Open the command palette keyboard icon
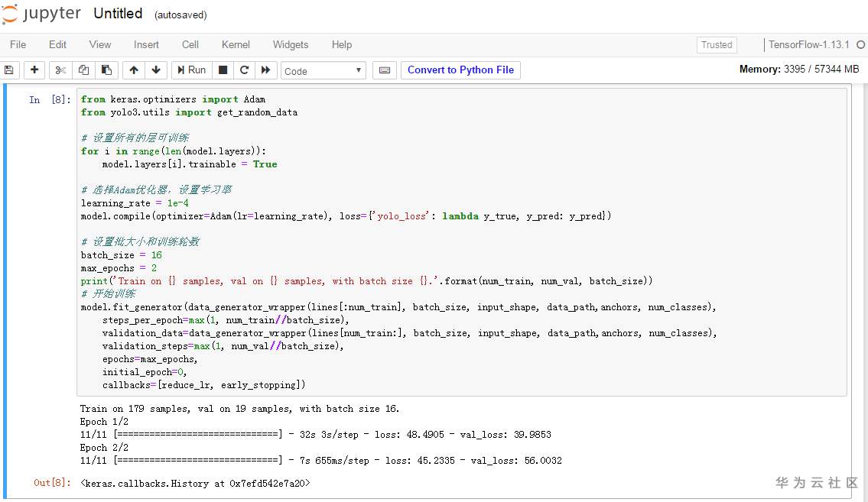The height and width of the screenshot is (502, 868). pos(385,70)
